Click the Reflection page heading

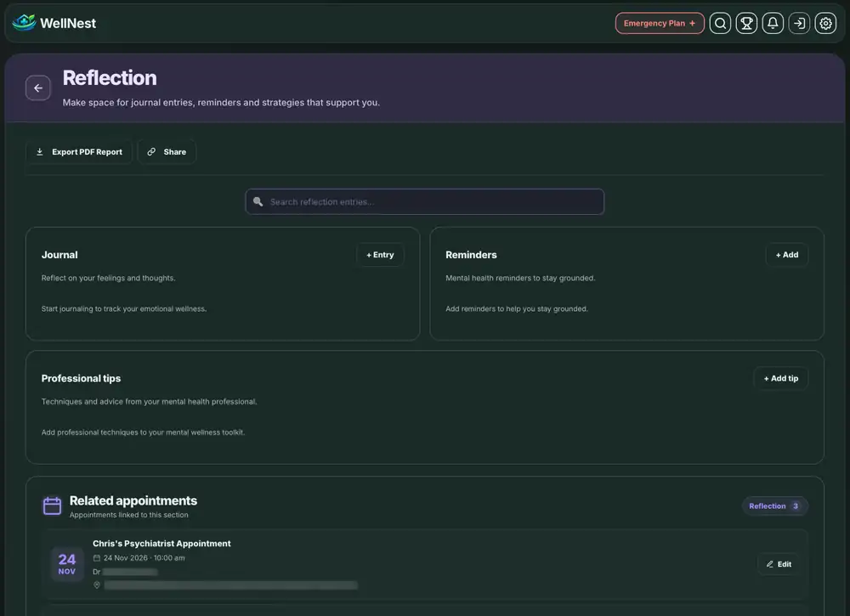110,78
